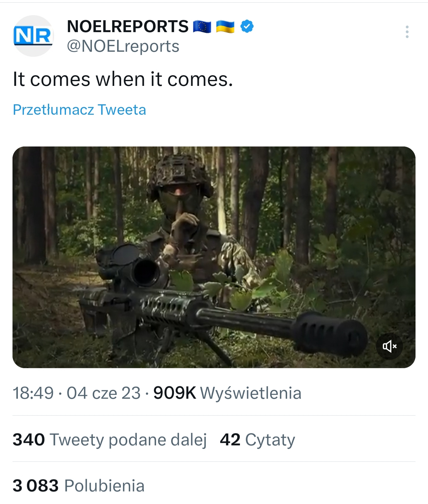Play the soldier sniper video
The width and height of the screenshot is (428, 504).
coord(214,257)
